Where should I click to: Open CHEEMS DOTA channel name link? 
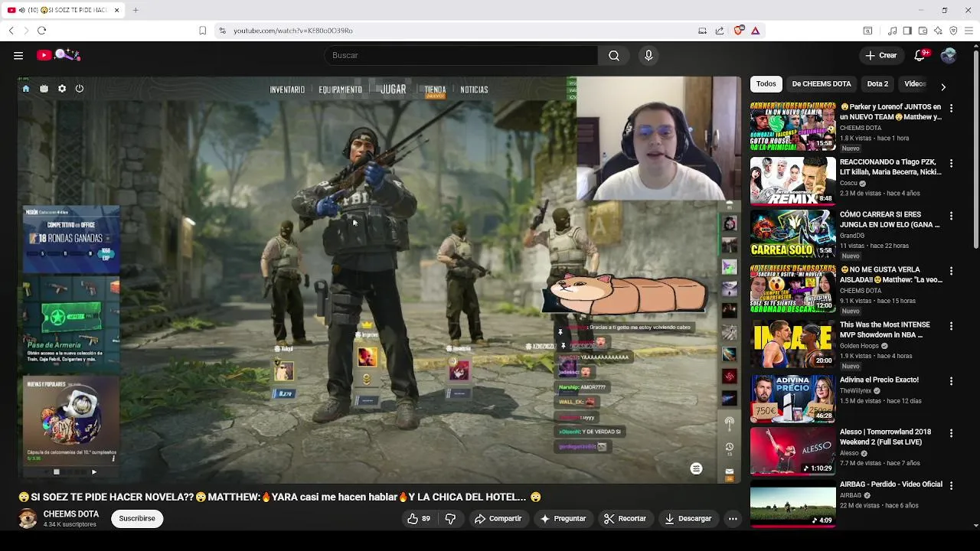(71, 514)
